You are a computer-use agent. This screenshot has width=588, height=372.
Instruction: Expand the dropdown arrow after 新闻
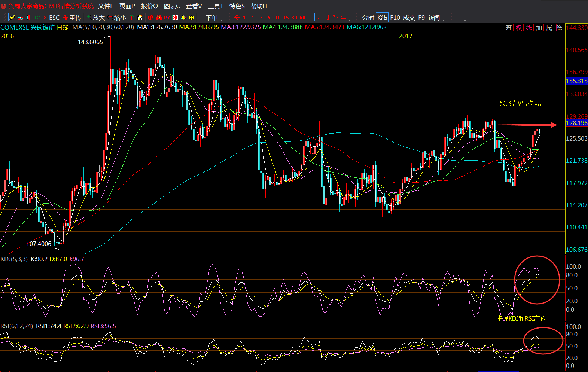click(x=444, y=19)
